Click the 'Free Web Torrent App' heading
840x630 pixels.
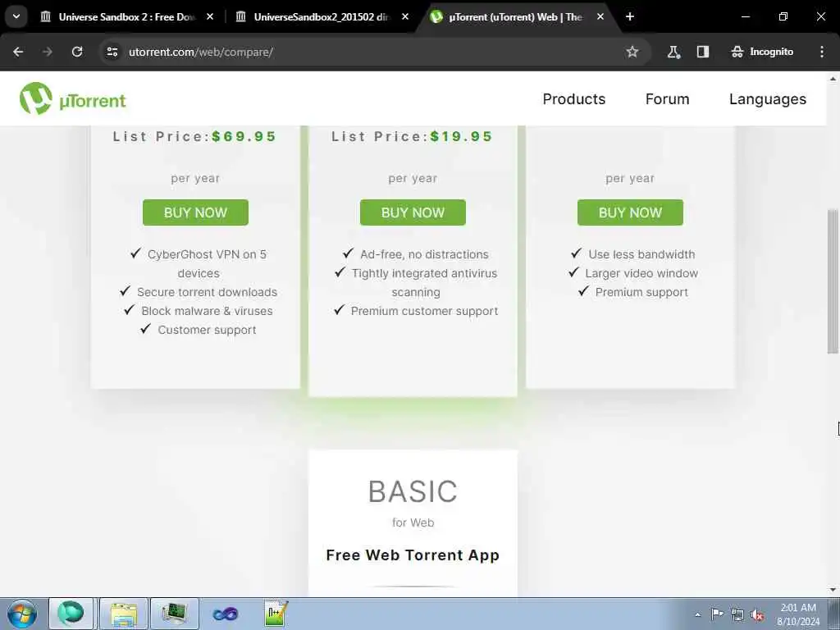(x=413, y=555)
